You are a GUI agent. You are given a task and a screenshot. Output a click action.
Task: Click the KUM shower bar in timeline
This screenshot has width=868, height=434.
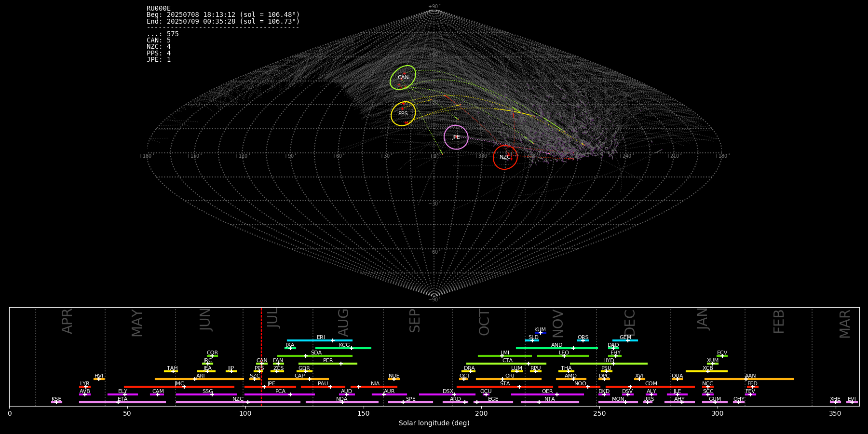540,333
